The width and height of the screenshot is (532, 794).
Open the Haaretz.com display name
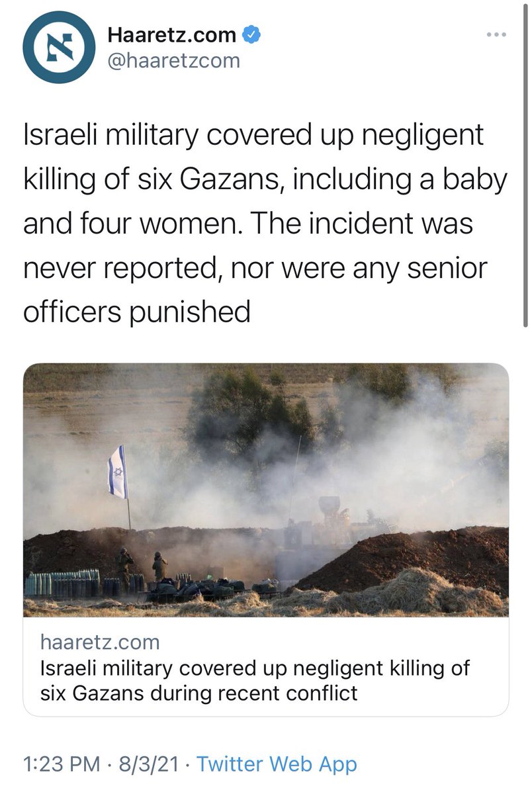click(172, 34)
